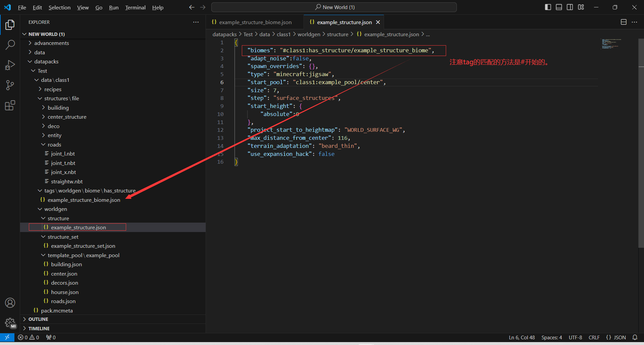Viewport: 644px width, 345px height.
Task: Expand the center_structure folder
Action: click(x=113, y=117)
